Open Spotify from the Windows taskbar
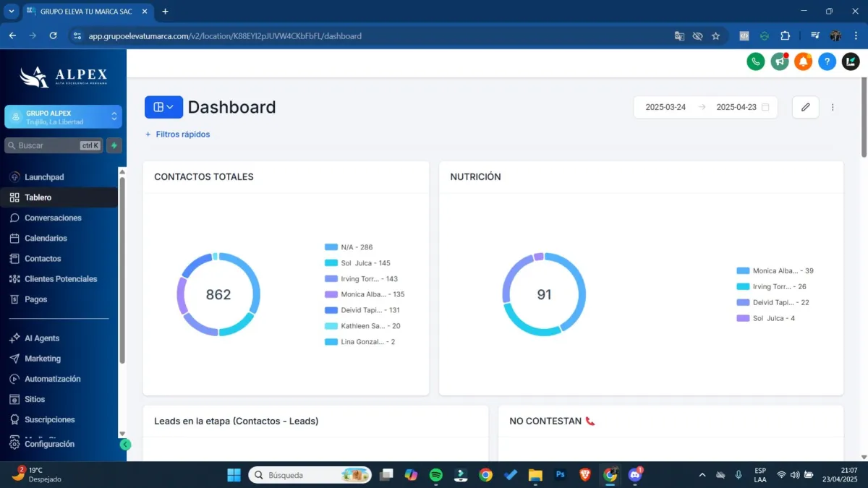 pos(435,475)
